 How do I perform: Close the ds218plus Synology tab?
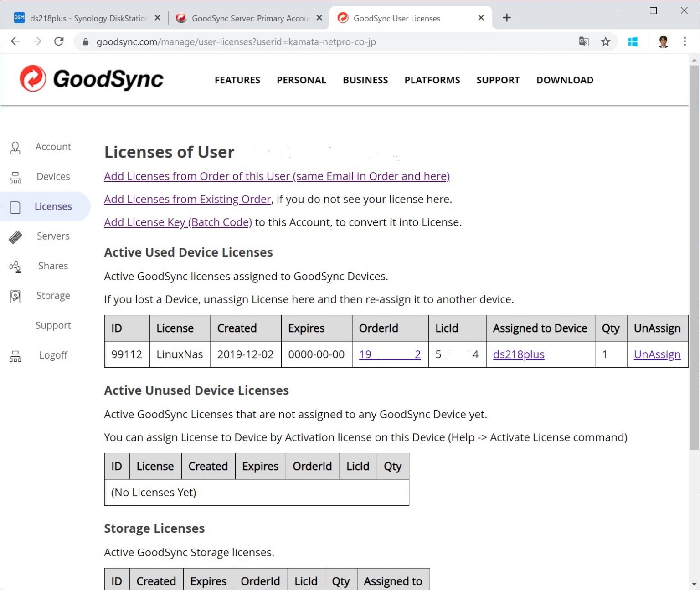pyautogui.click(x=157, y=18)
